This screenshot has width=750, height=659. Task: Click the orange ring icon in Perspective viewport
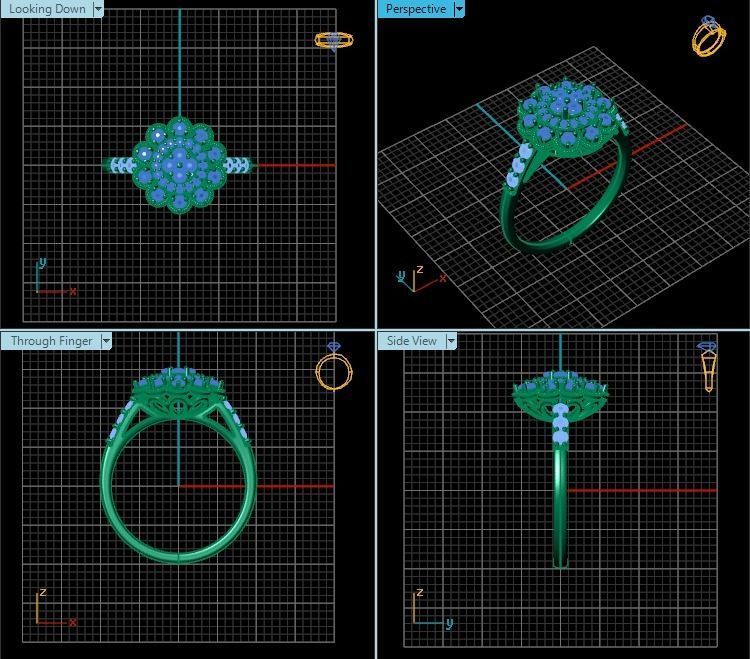click(709, 36)
